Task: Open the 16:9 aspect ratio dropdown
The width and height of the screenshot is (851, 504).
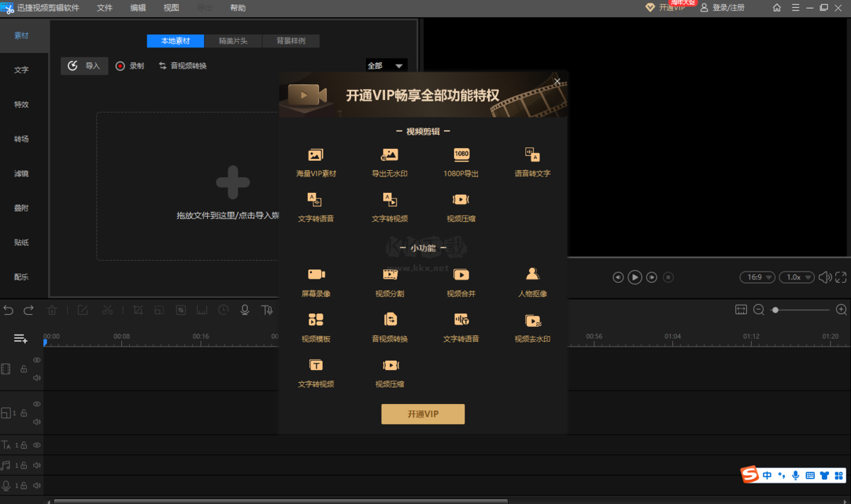Action: (x=757, y=277)
